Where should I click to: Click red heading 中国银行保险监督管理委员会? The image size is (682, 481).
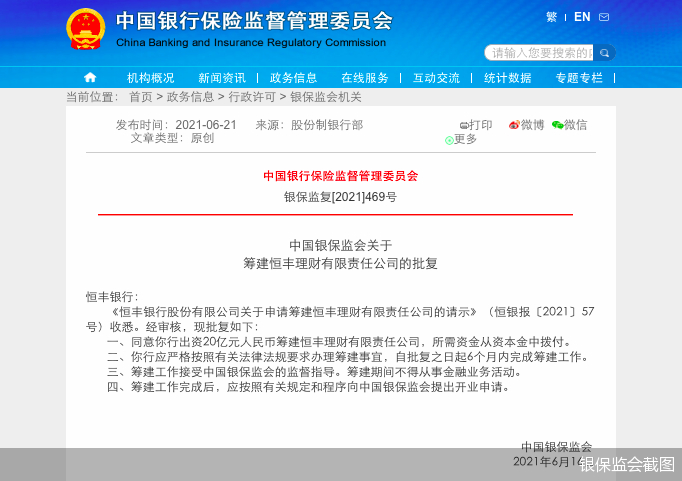tap(341, 176)
